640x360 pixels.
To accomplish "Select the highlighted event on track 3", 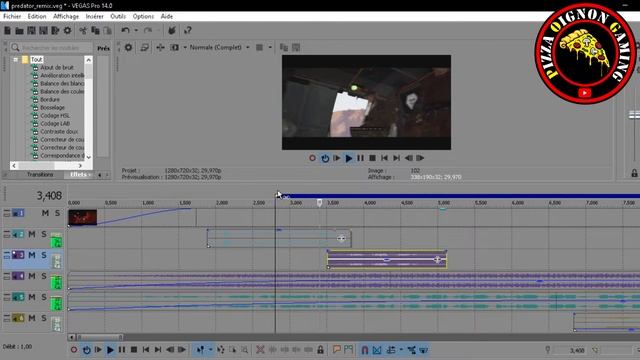I will pos(387,260).
